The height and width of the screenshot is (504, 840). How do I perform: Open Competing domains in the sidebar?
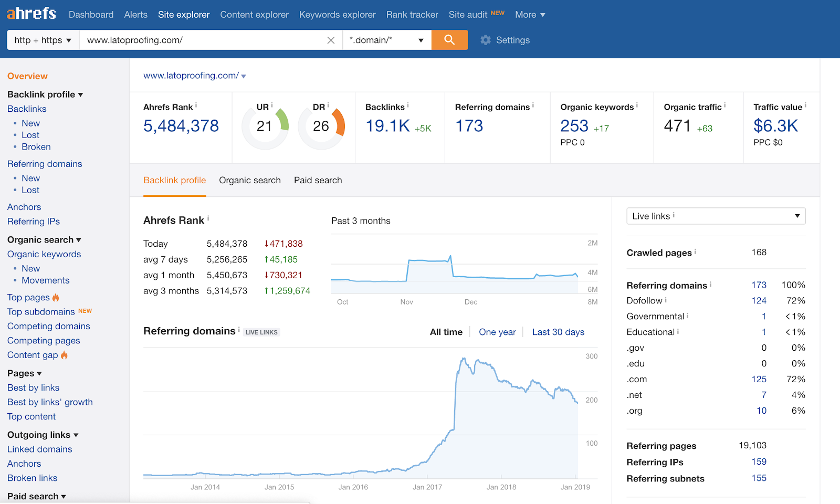(x=49, y=326)
